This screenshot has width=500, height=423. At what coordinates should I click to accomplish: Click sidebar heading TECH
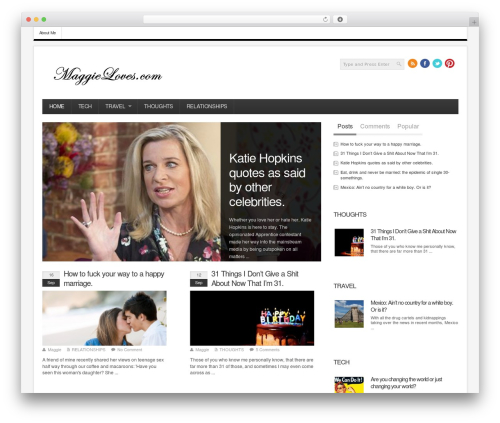(x=342, y=362)
